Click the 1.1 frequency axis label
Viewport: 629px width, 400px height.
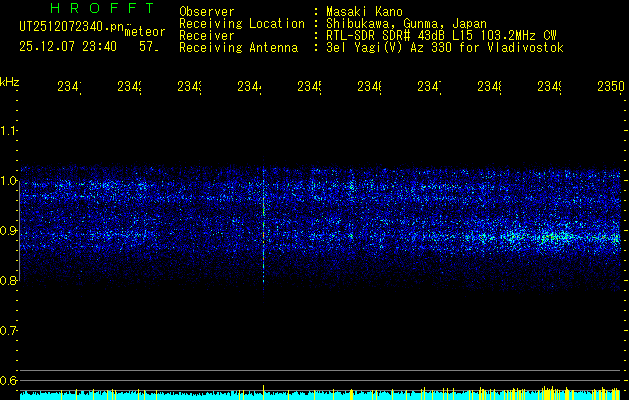coord(8,130)
